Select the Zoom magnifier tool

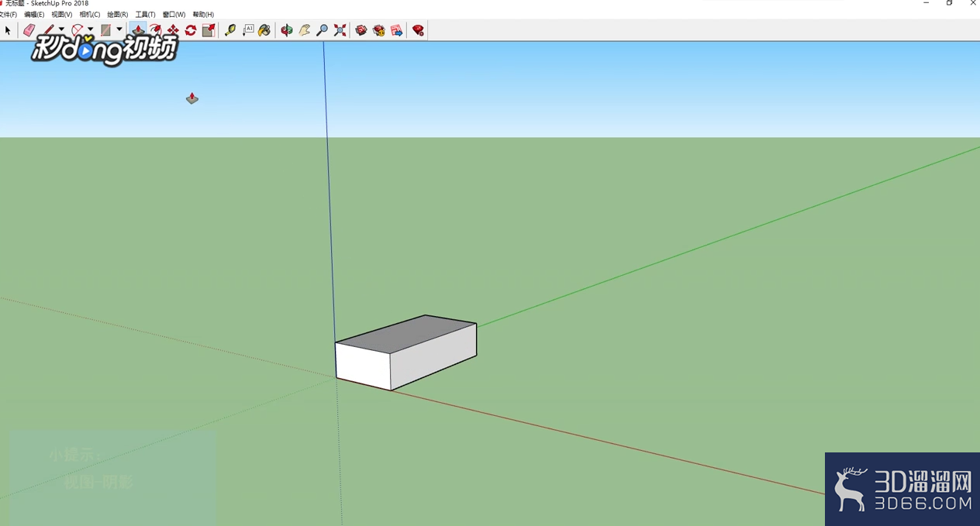[323, 30]
